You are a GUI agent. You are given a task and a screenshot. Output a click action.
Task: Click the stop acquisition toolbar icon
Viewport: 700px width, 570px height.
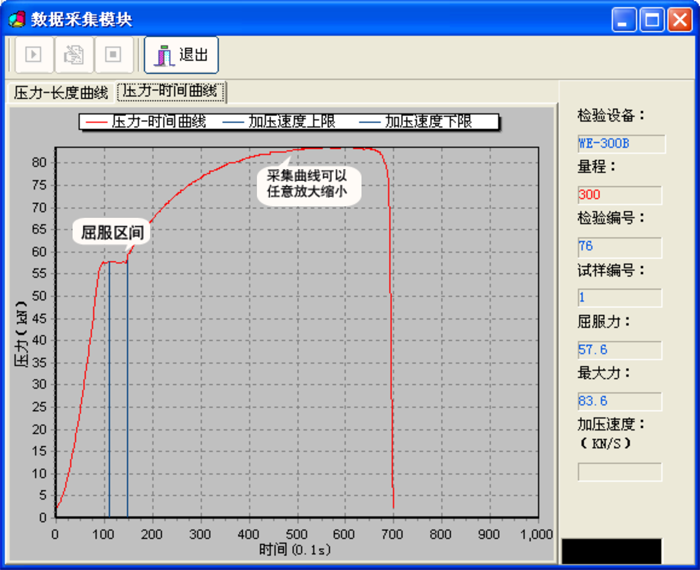[x=112, y=55]
